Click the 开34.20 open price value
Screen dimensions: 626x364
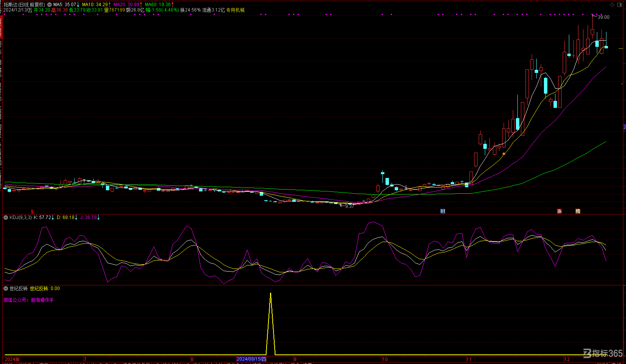(x=42, y=10)
